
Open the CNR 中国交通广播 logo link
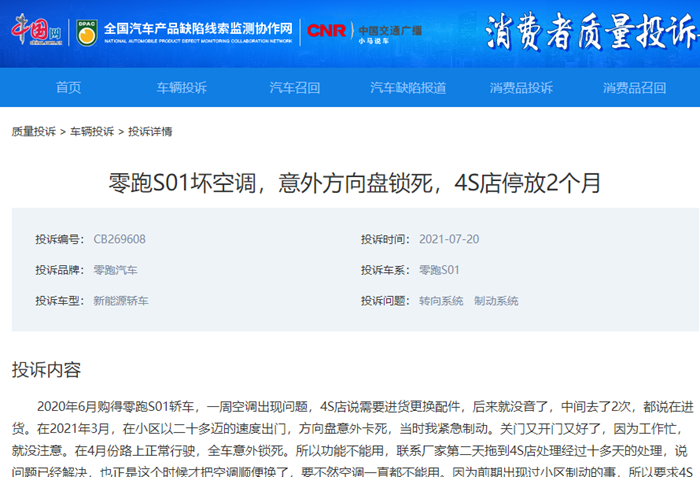[x=364, y=31]
